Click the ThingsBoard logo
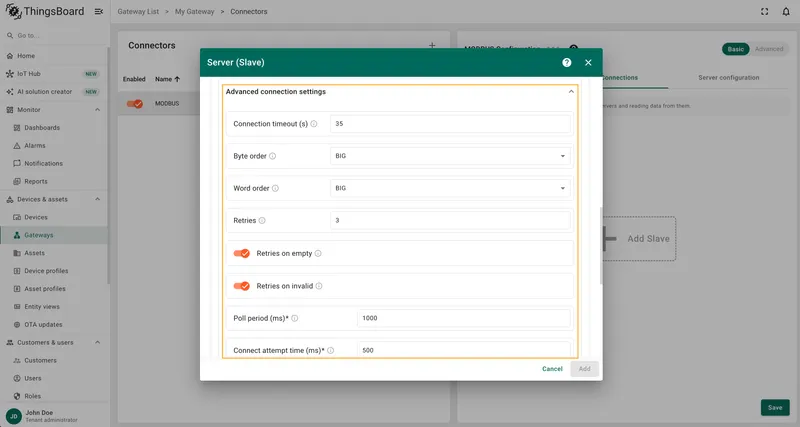The width and height of the screenshot is (800, 427). [45, 11]
